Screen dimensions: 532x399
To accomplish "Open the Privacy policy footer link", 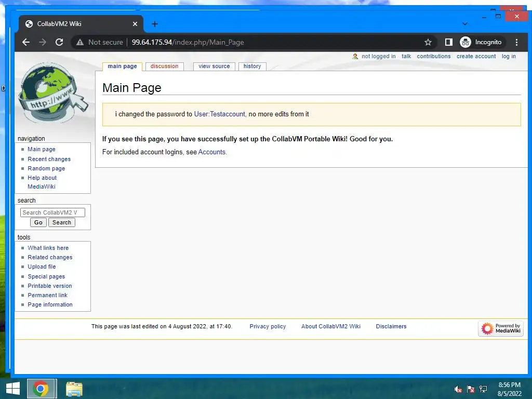I will click(268, 326).
